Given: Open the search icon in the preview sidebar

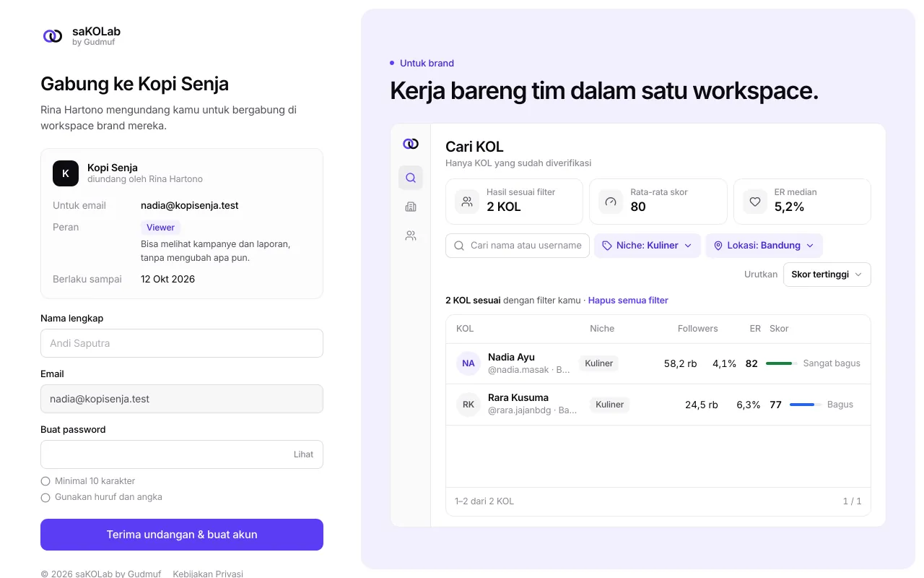Looking at the screenshot, I should (411, 178).
